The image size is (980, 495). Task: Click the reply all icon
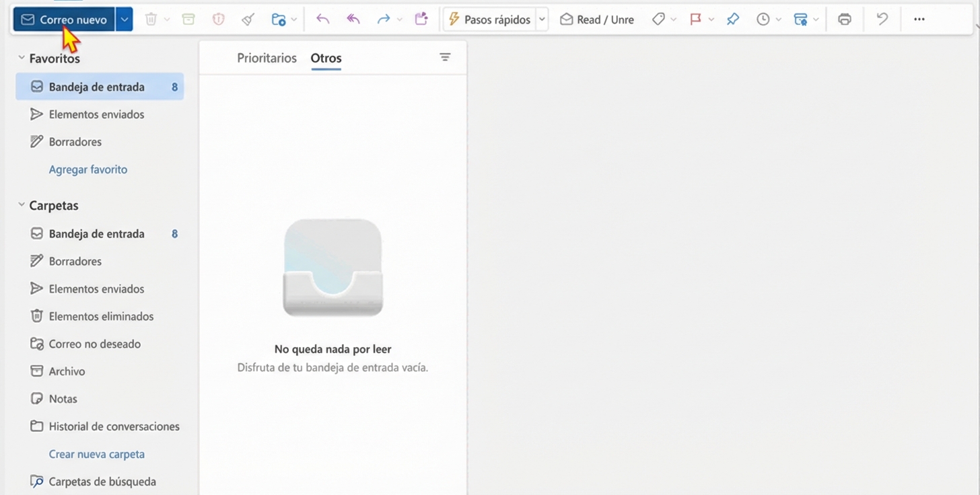click(353, 20)
